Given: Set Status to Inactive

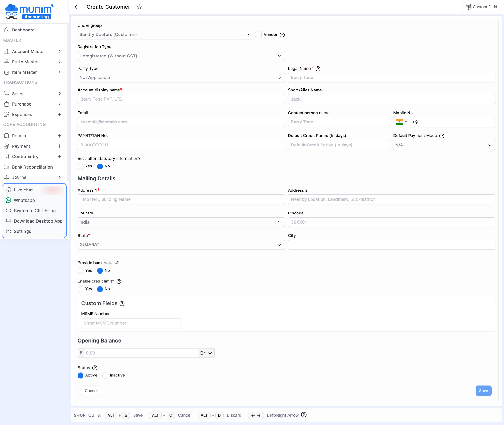Looking at the screenshot, I should click(x=105, y=376).
